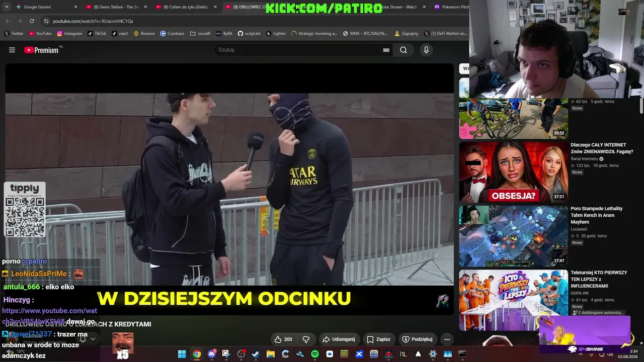Open the YouTube bookmark
The width and height of the screenshot is (644, 362).
click(x=40, y=34)
